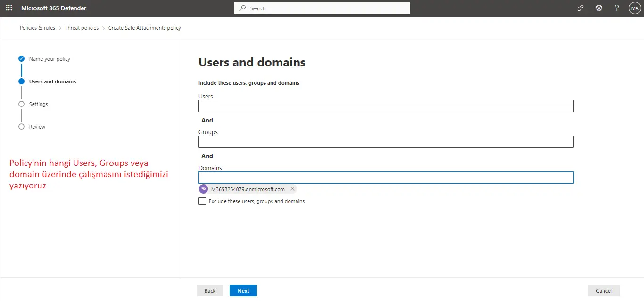Open the Help question mark icon

click(x=617, y=8)
